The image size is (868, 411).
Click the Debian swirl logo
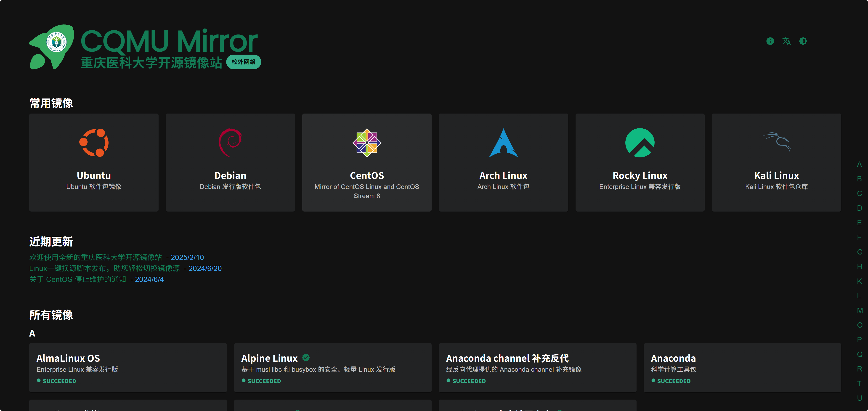(x=230, y=143)
